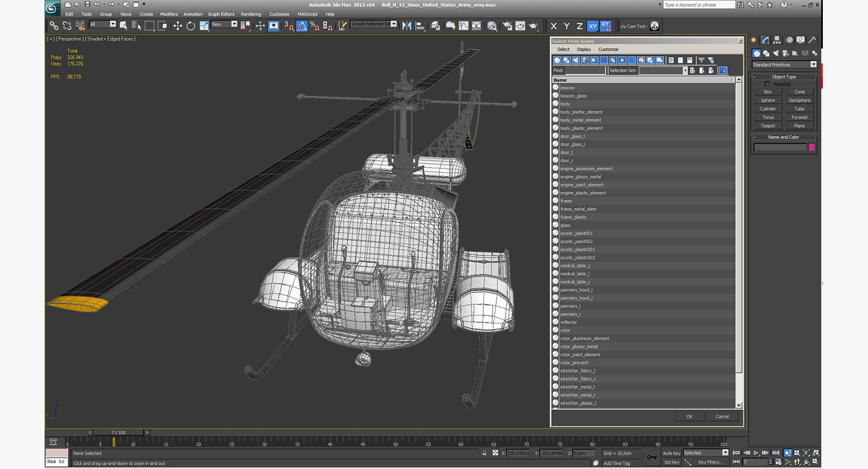The image size is (868, 469).
Task: Open the Customize menu in Select From Scene
Action: pos(608,49)
